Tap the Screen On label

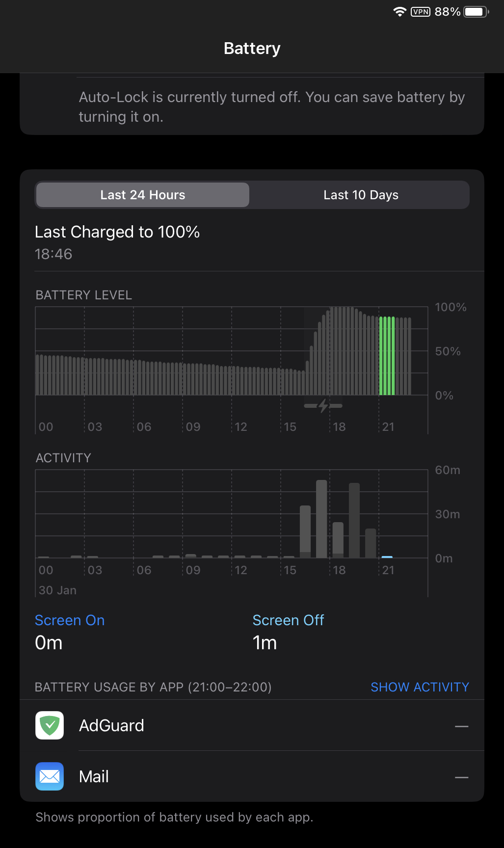click(70, 620)
